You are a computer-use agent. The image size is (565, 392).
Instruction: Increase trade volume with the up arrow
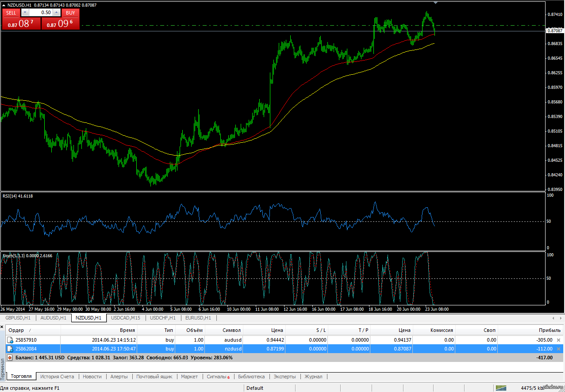[x=57, y=13]
